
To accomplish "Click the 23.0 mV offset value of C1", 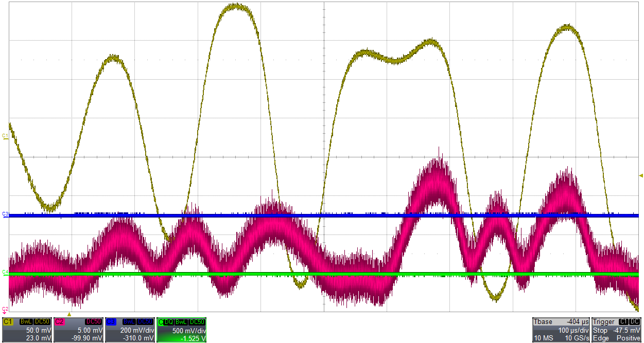I will click(39, 338).
